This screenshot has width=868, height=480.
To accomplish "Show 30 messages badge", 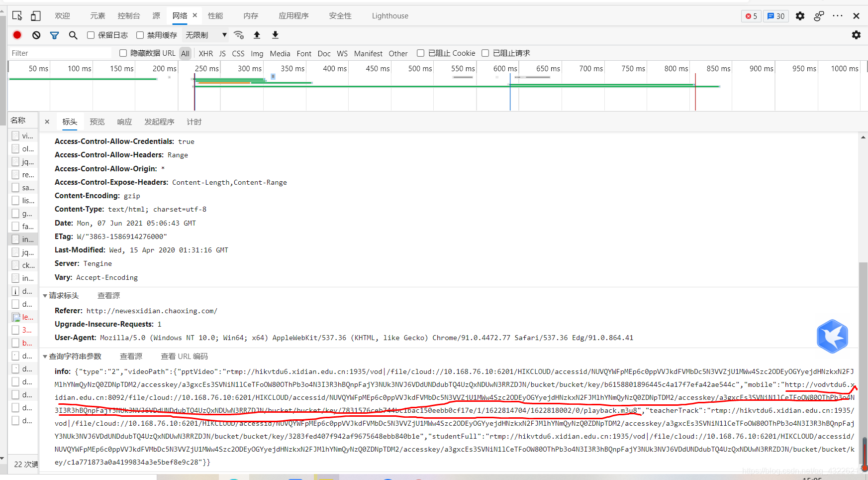I will [776, 16].
